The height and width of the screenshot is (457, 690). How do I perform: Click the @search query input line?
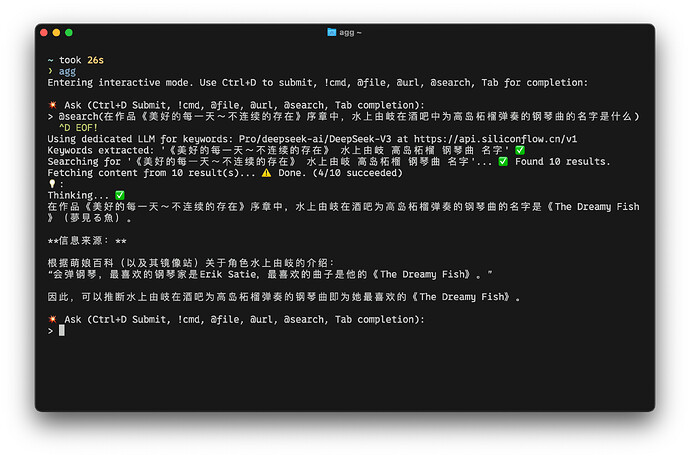[343, 117]
